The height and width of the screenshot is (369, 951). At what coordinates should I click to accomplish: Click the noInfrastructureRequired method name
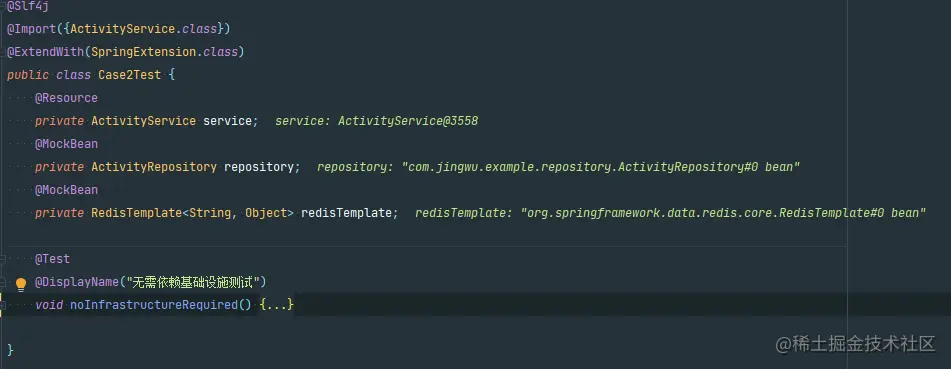(x=153, y=305)
